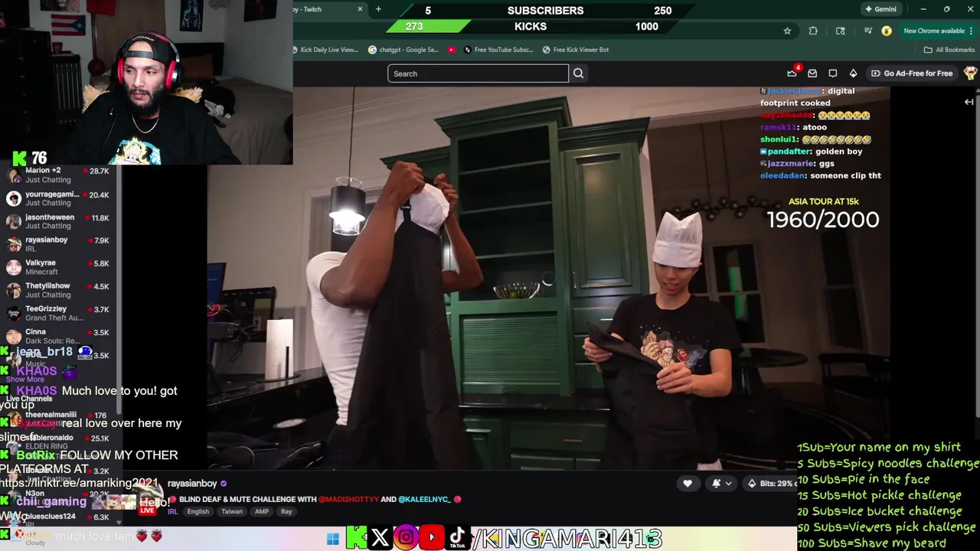Open yourragegaming channel in sidebar
The image size is (980, 551).
58,198
